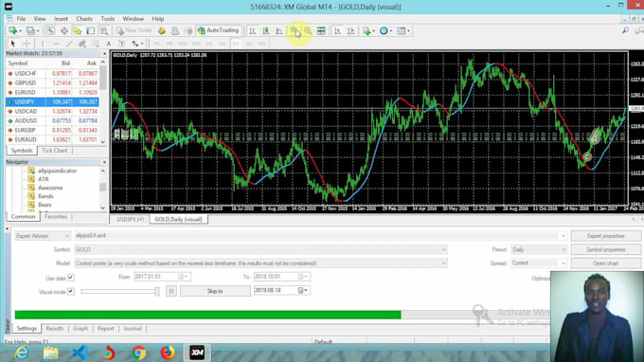This screenshot has height=362, width=644.
Task: Switch chart to bar chart icon
Action: point(253,31)
